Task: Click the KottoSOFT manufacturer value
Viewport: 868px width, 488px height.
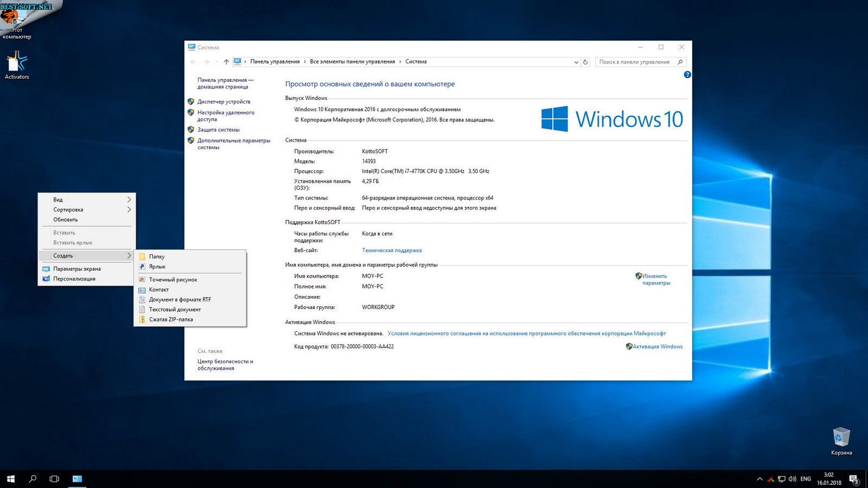Action: [x=375, y=152]
